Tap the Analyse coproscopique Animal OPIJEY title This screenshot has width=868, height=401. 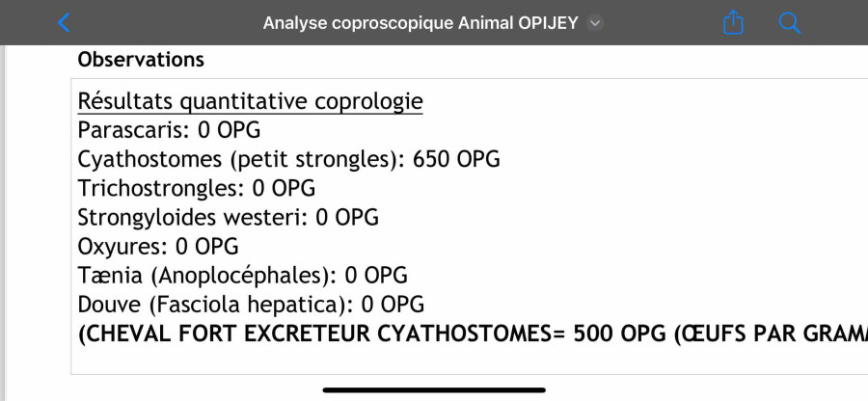pos(420,23)
